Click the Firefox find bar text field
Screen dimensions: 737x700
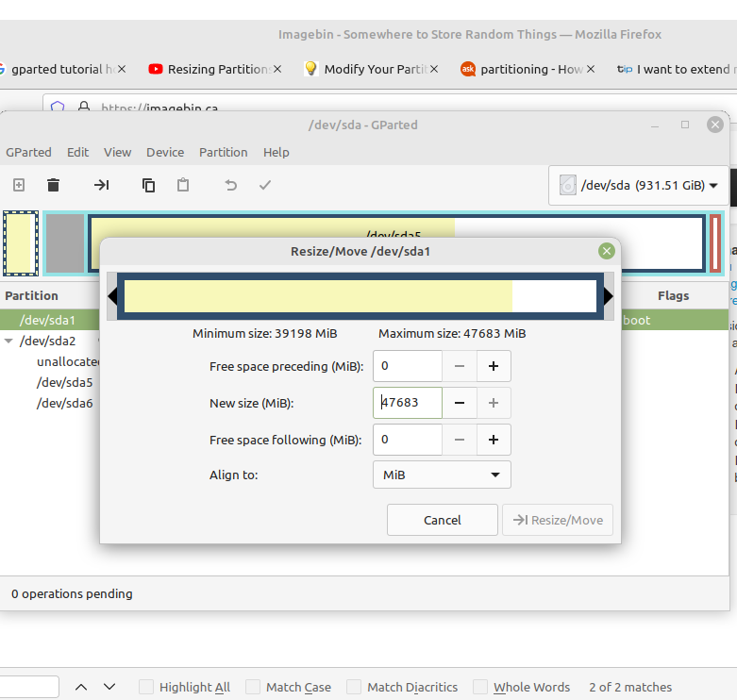(29, 687)
